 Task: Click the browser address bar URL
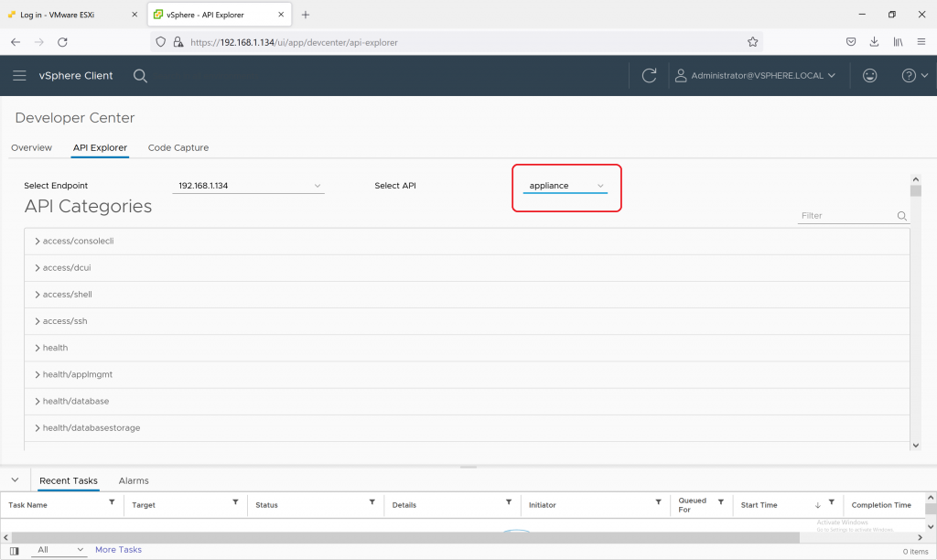point(294,42)
